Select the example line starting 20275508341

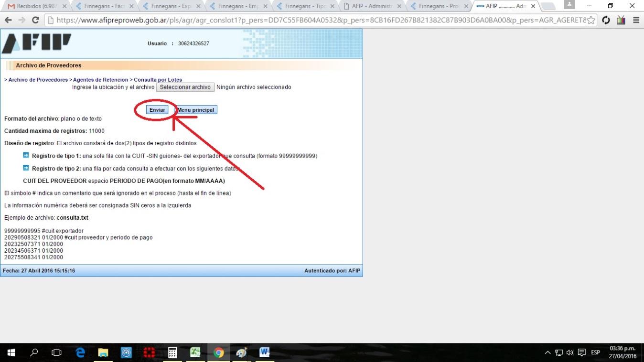(33, 257)
